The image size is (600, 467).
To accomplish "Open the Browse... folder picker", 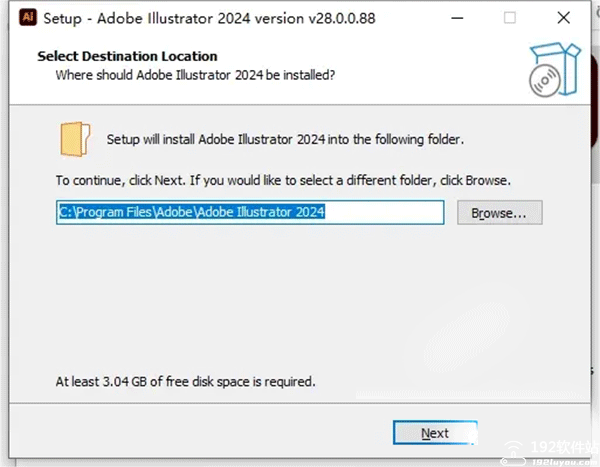I will (x=499, y=212).
